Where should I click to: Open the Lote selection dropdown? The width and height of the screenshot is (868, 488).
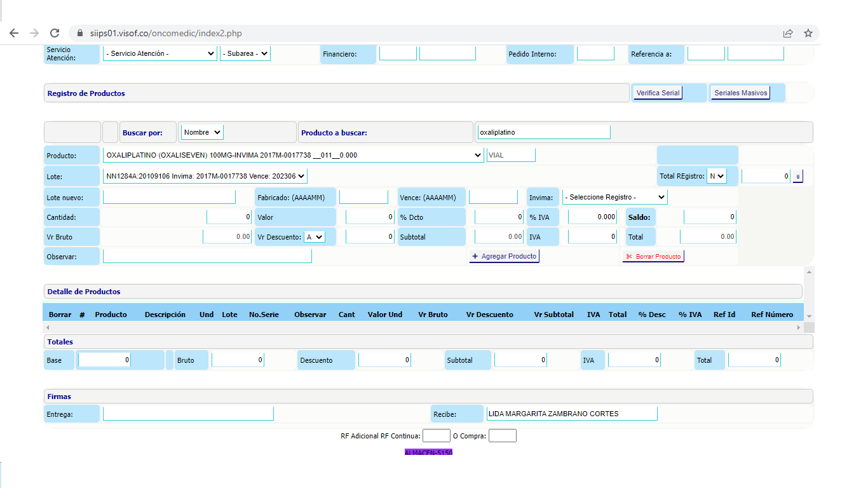coord(205,176)
